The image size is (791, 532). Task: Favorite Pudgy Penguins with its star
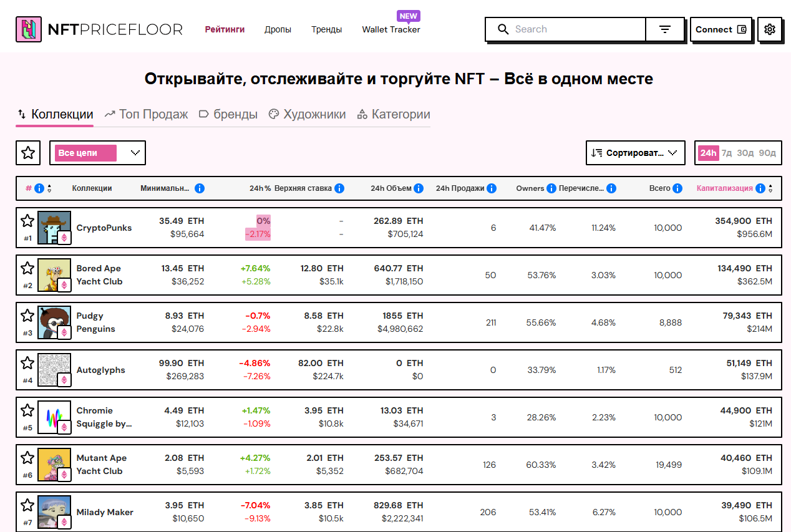tap(27, 316)
